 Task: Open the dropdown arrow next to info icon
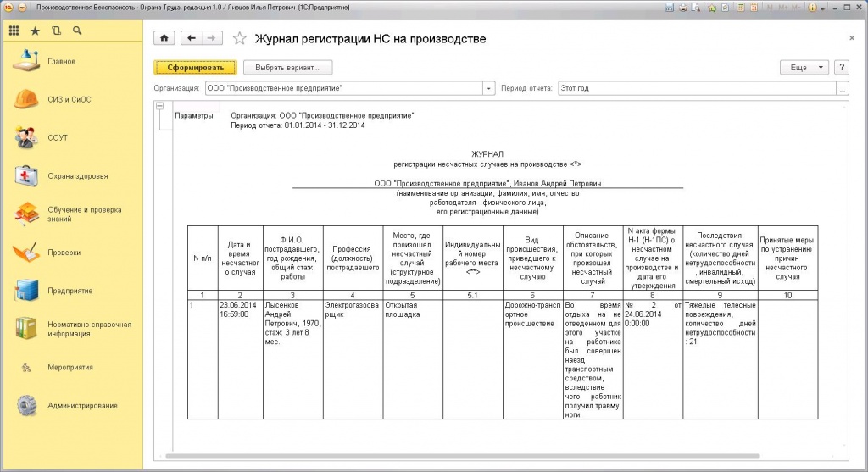tap(822, 8)
